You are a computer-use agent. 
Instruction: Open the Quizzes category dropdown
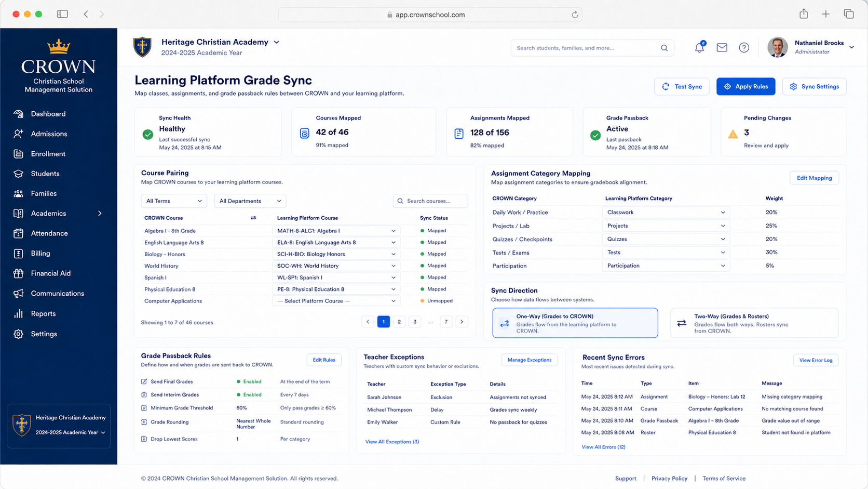point(666,239)
